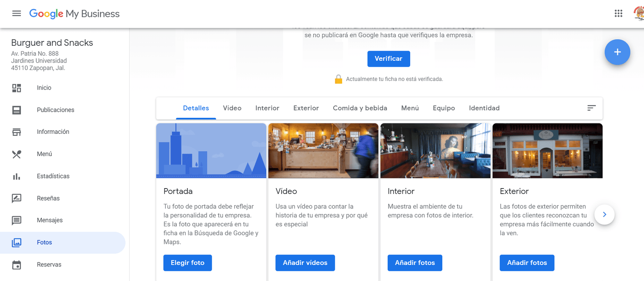Click the Interior card restaurant photo
644x281 pixels.
click(436, 151)
